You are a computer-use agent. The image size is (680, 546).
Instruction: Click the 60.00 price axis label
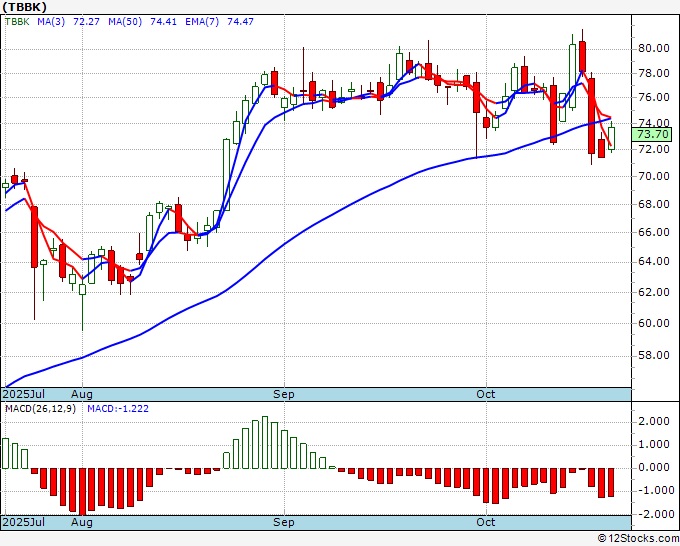(x=654, y=323)
